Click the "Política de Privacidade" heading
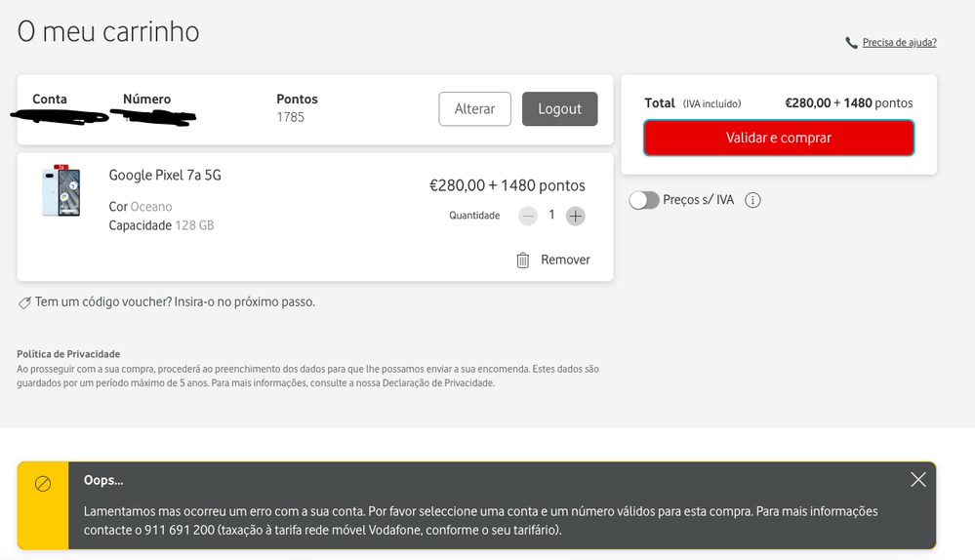Screen dimensions: 975x560 pyautogui.click(x=68, y=354)
